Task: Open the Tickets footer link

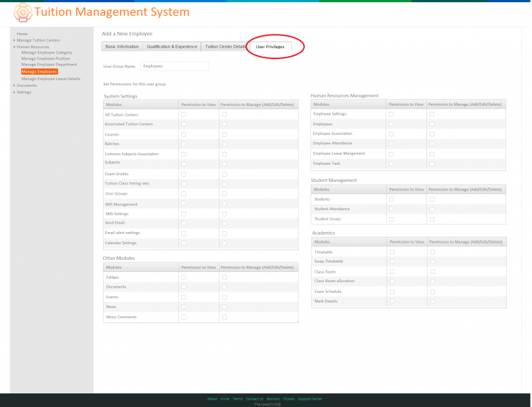Action: click(289, 399)
